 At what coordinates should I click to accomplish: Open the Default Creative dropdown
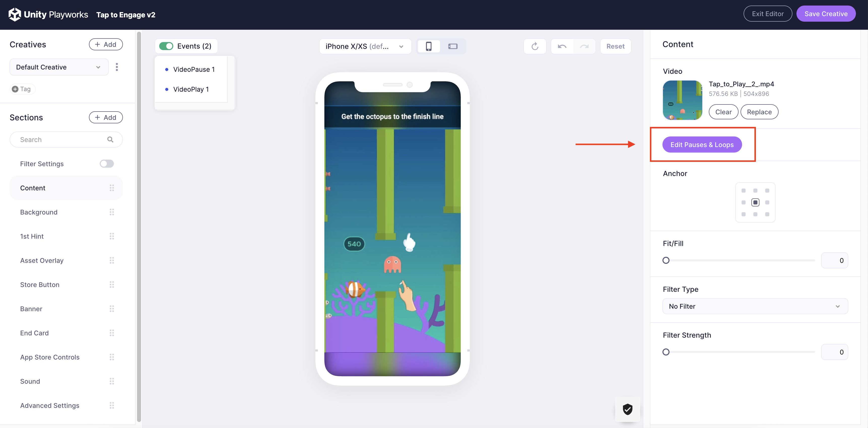[59, 67]
